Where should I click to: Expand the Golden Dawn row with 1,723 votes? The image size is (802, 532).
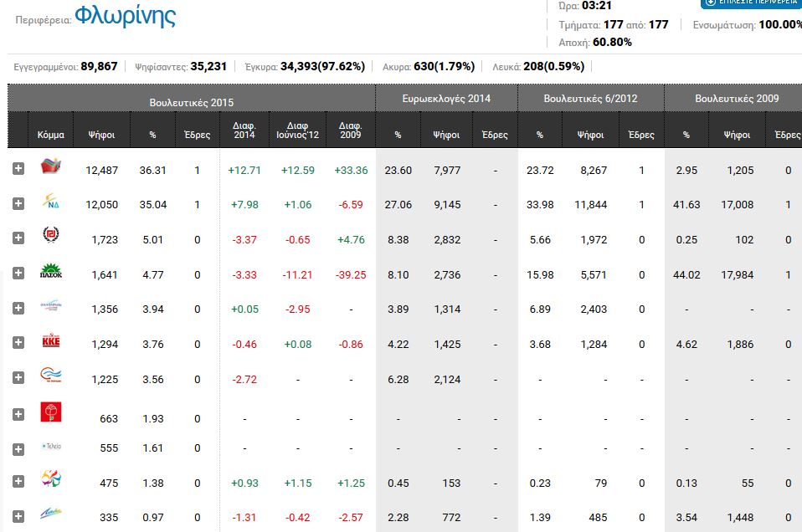[x=18, y=238]
